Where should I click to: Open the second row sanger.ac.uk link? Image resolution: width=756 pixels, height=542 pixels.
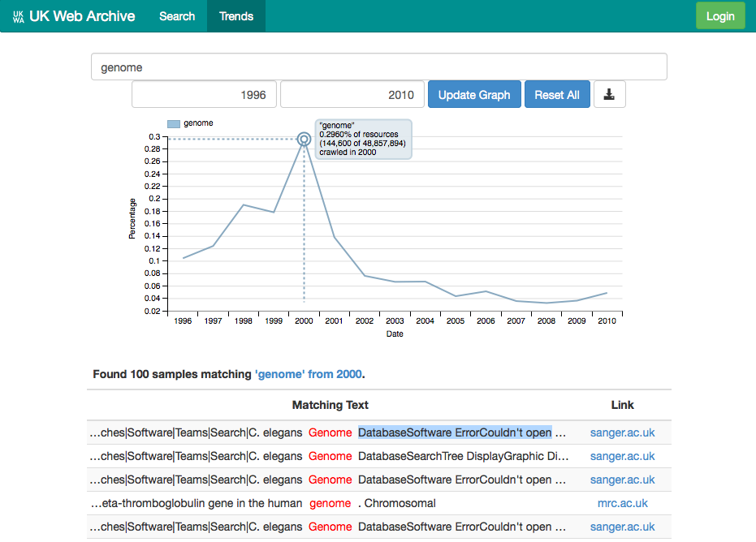(x=622, y=456)
